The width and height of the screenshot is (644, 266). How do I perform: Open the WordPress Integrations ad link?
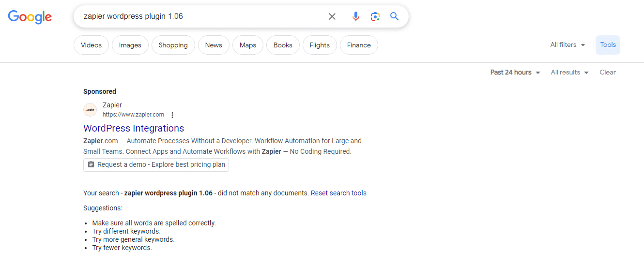[x=134, y=128]
